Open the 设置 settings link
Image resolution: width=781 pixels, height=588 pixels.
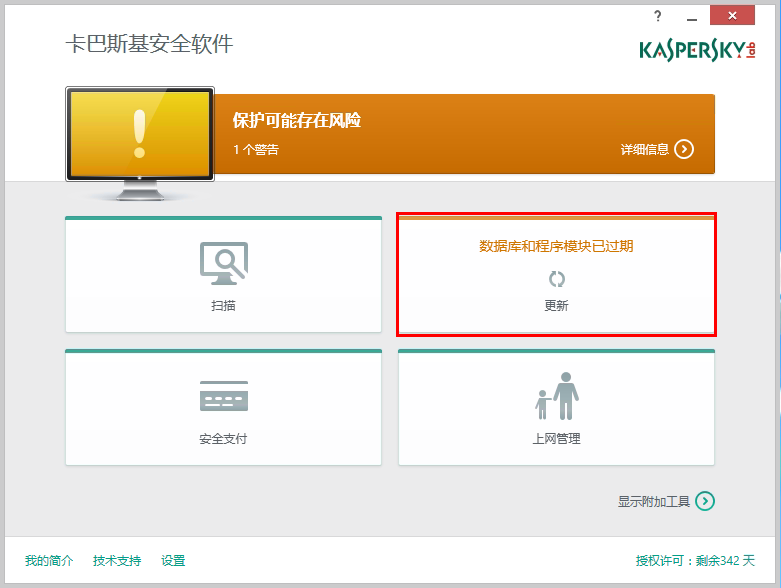[173, 561]
